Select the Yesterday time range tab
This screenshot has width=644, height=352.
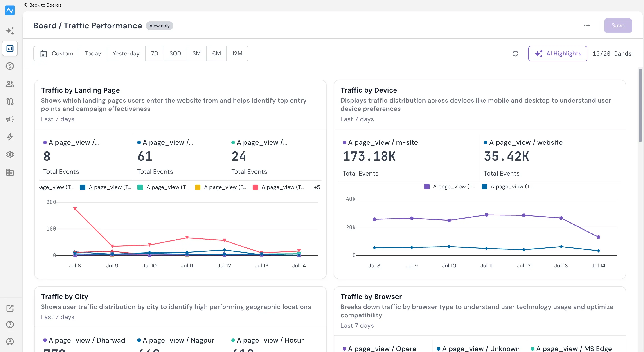(x=126, y=54)
